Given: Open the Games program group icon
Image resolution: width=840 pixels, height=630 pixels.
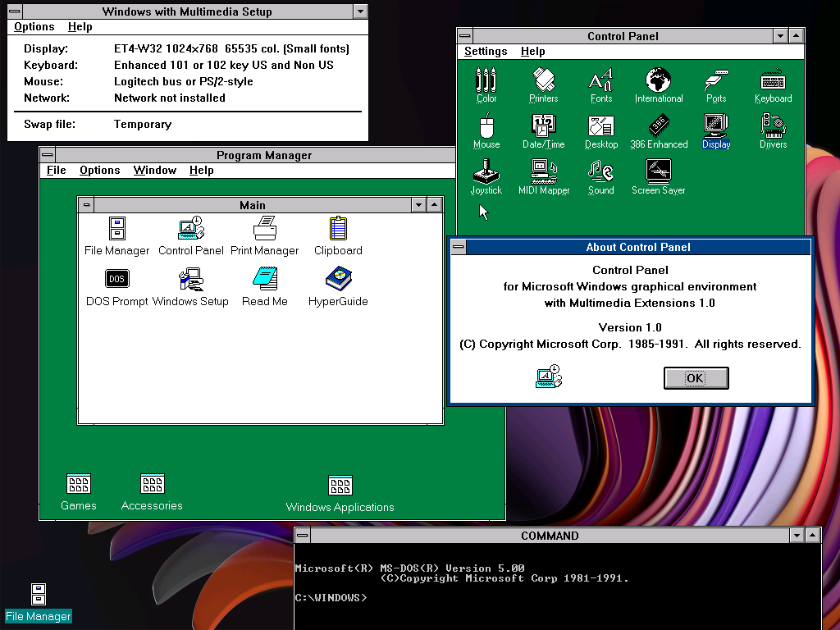Looking at the screenshot, I should (x=79, y=485).
